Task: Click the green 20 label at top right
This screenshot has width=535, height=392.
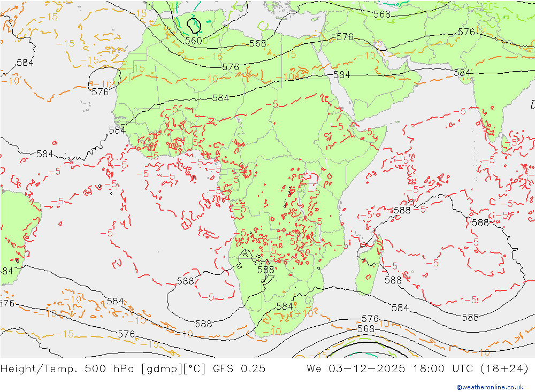Action: coord(487,6)
